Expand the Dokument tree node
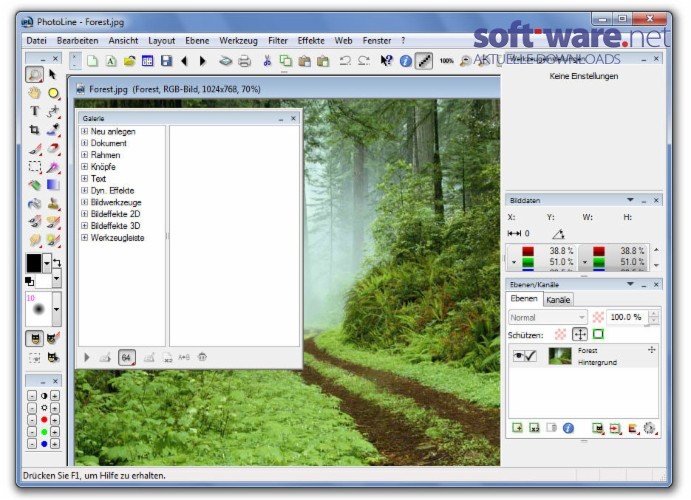This screenshot has width=691, height=500. click(84, 143)
